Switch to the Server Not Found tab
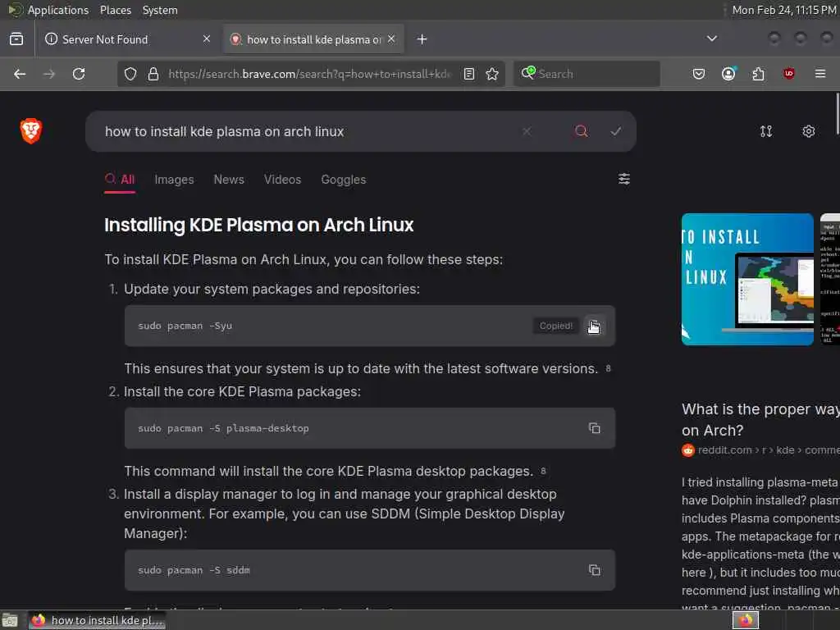The width and height of the screenshot is (840, 630). 128,39
